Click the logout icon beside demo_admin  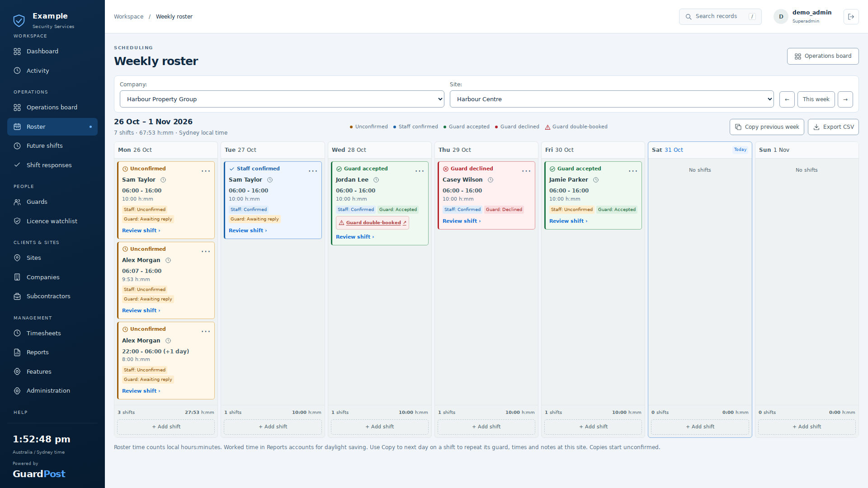pos(851,17)
